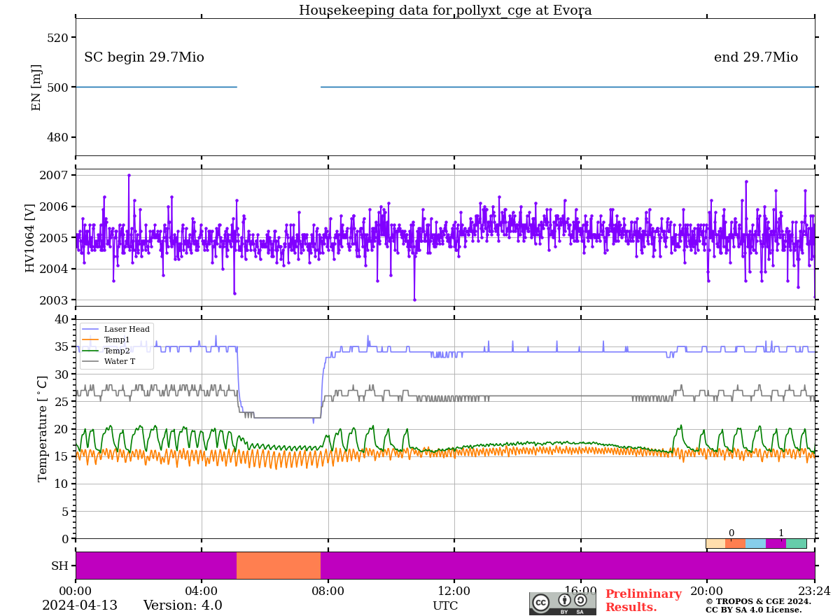Click the Temperature axis label
840x616 pixels.
click(43, 429)
